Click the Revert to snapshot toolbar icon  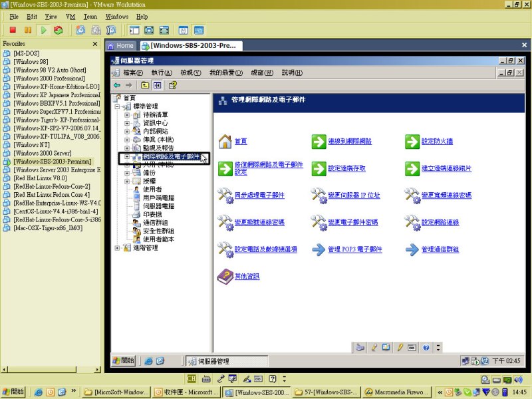(x=96, y=30)
